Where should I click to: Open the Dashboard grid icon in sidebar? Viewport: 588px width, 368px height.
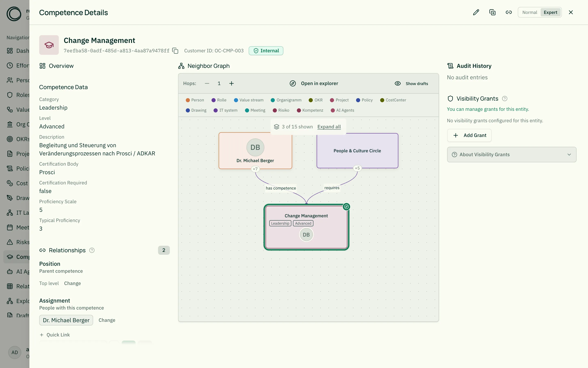click(10, 51)
